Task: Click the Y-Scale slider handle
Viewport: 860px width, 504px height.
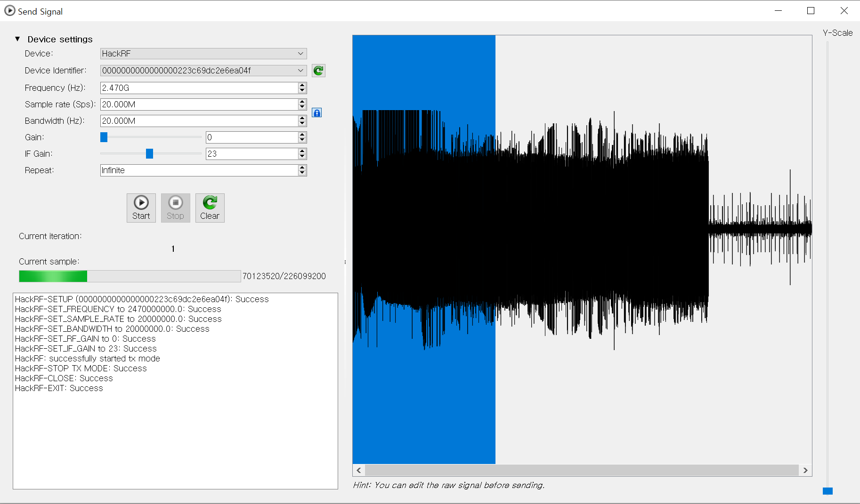Action: point(828,491)
